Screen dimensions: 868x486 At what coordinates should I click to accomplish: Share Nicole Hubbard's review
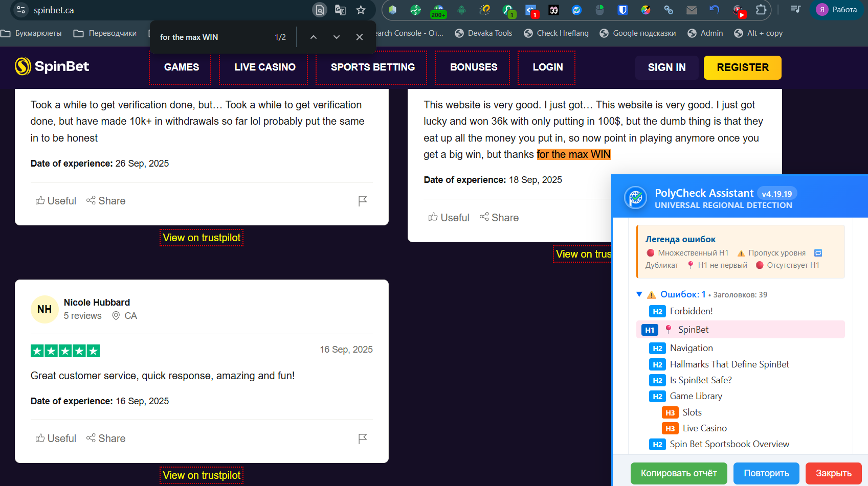pyautogui.click(x=106, y=438)
